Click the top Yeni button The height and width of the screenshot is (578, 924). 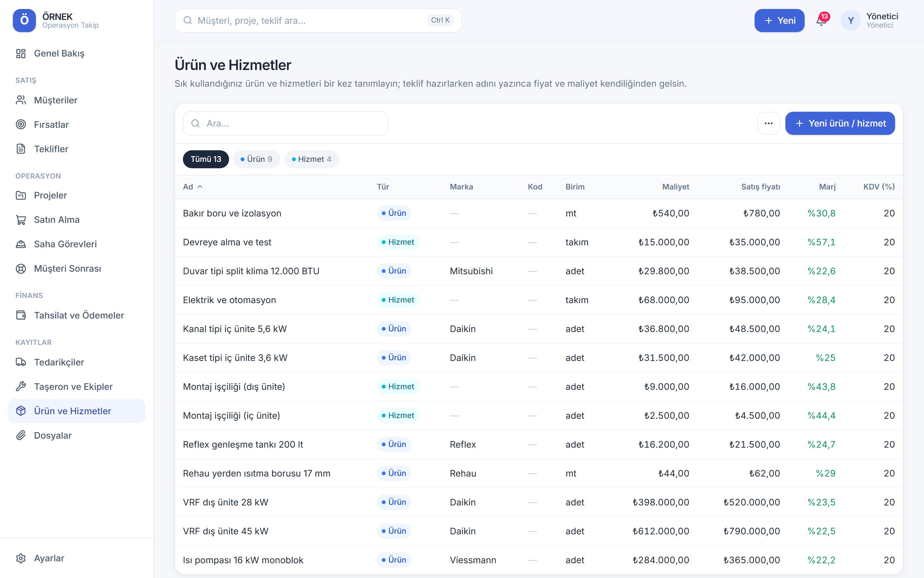(779, 21)
